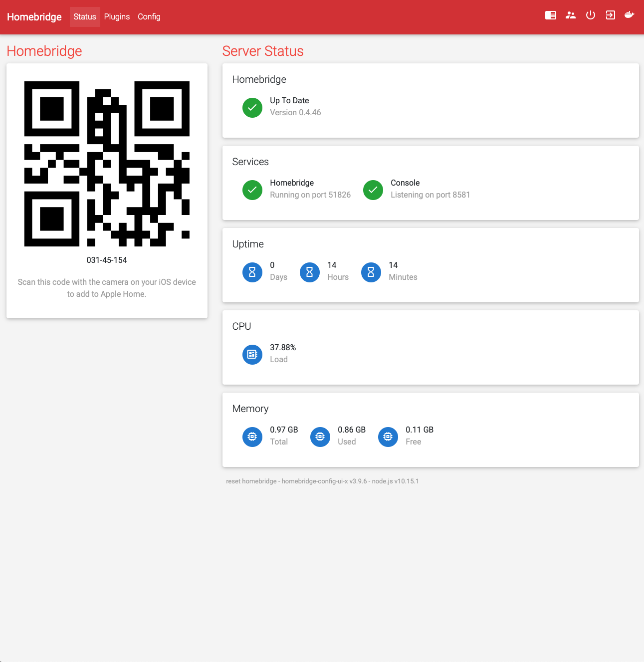Click the memory icon beside Total
The width and height of the screenshot is (644, 662).
252,437
